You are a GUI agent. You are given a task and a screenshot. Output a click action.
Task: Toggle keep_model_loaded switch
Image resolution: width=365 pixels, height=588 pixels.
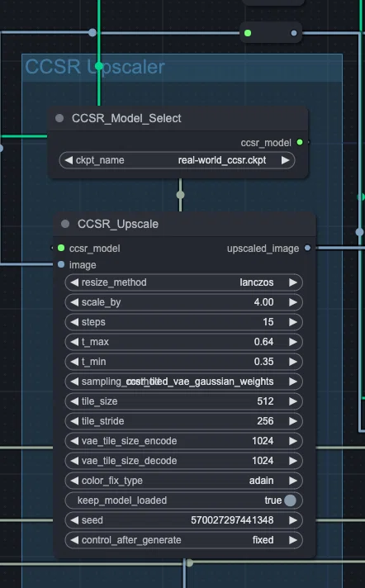point(290,500)
